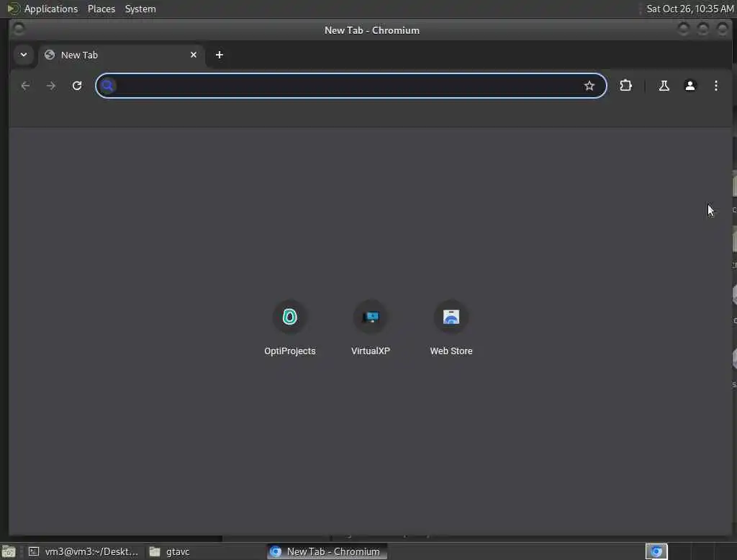Open the profile avatar menu
This screenshot has width=737, height=560.
[x=689, y=86]
